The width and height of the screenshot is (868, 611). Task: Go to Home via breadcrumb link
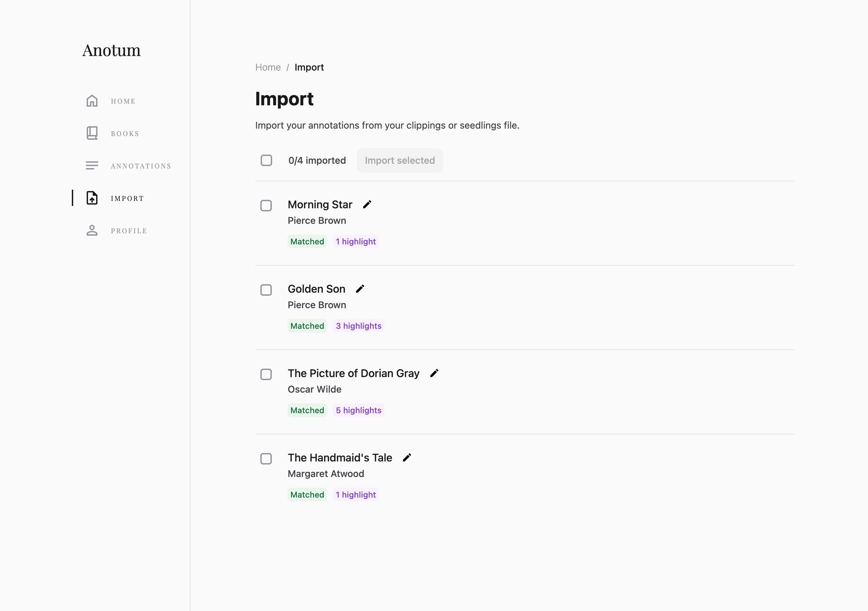point(268,67)
